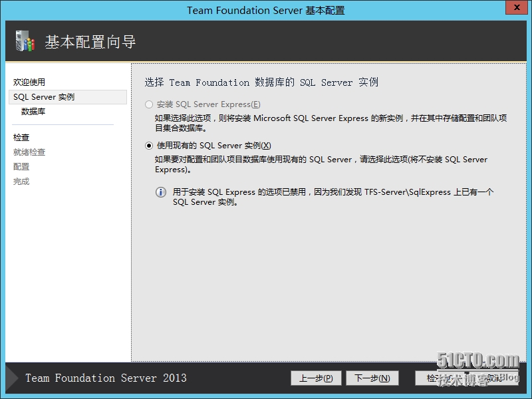Image resolution: width=532 pixels, height=399 pixels.
Task: Click the 'Team Foundation Server 2013' footer text
Action: tap(106, 378)
